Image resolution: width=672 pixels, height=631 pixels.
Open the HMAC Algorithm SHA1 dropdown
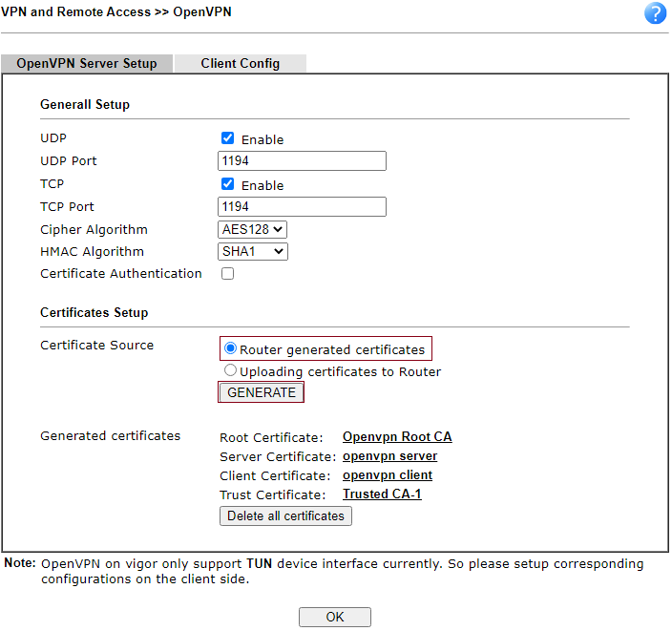(x=252, y=251)
